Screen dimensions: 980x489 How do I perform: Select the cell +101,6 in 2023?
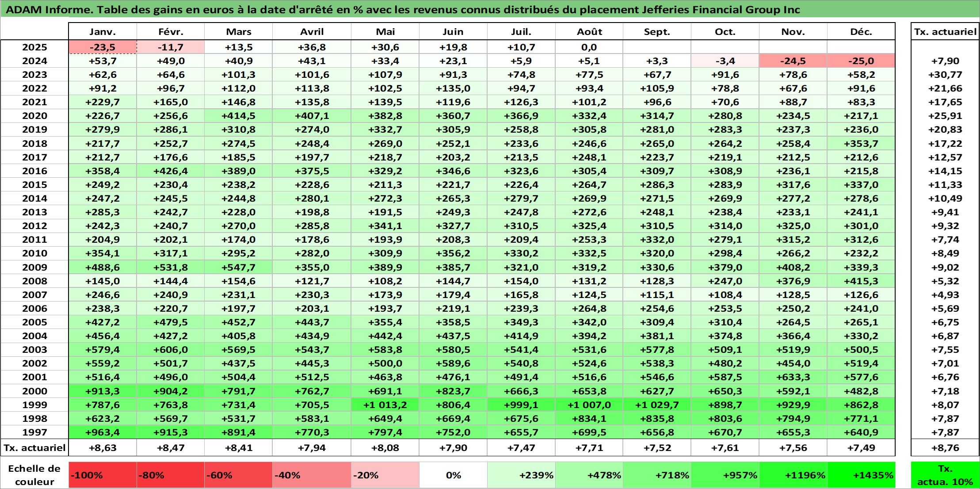312,75
